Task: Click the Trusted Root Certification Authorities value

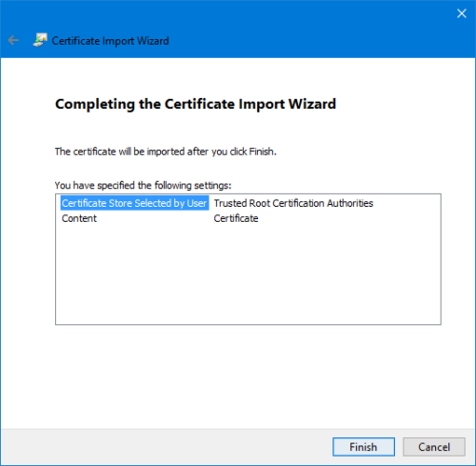Action: click(293, 203)
